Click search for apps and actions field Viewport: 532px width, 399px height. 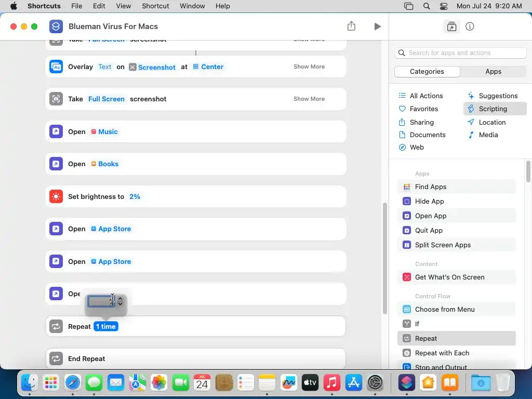[460, 53]
